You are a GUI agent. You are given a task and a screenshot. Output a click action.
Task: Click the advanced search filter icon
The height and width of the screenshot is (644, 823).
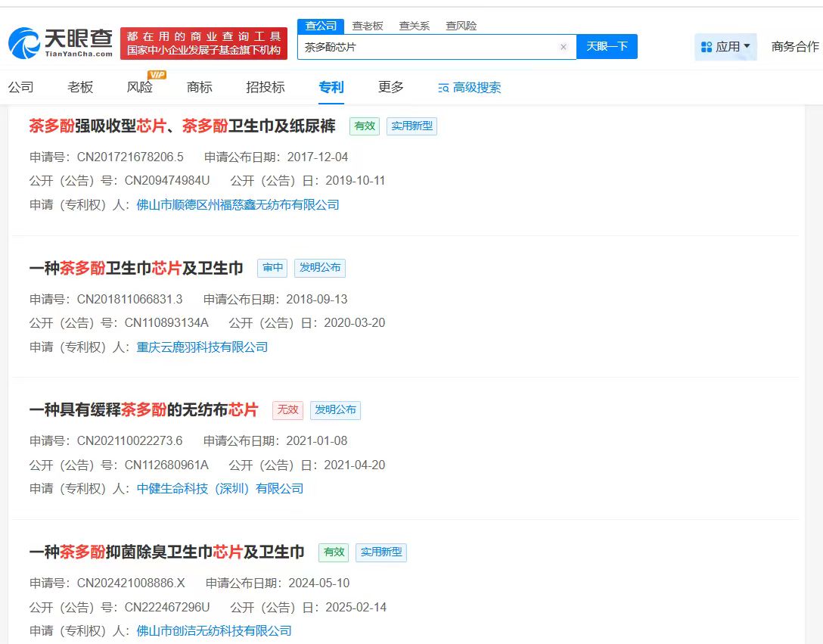(x=443, y=88)
